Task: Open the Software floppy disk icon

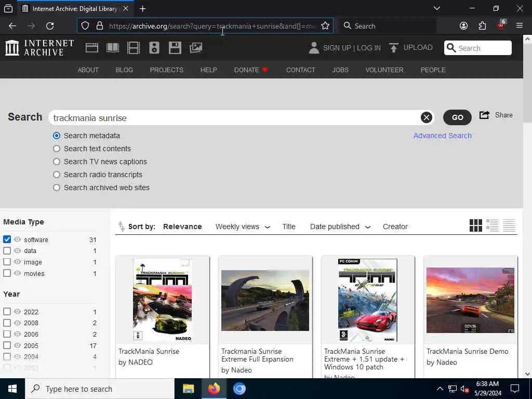Action: coord(175,48)
